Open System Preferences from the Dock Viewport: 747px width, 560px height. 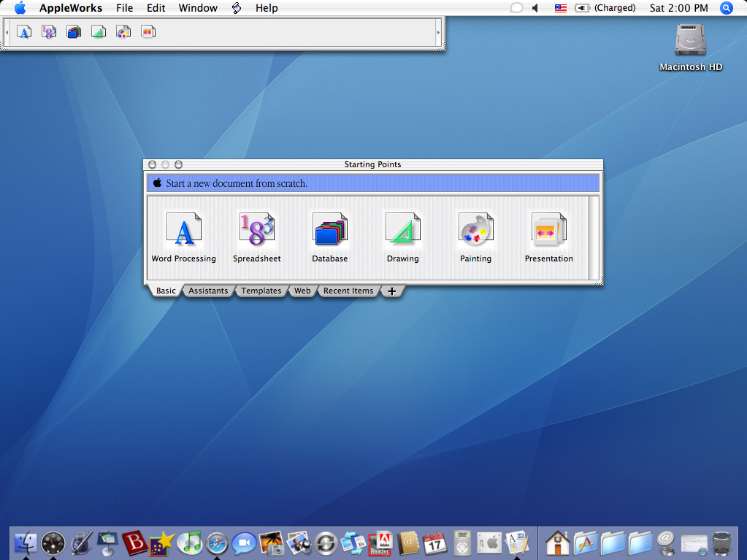point(489,543)
